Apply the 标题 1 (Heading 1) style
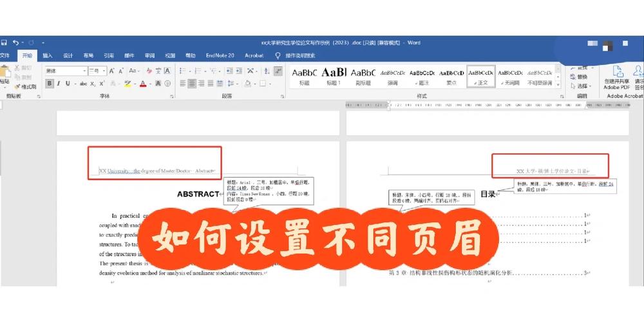The height and width of the screenshot is (322, 644). point(334,77)
